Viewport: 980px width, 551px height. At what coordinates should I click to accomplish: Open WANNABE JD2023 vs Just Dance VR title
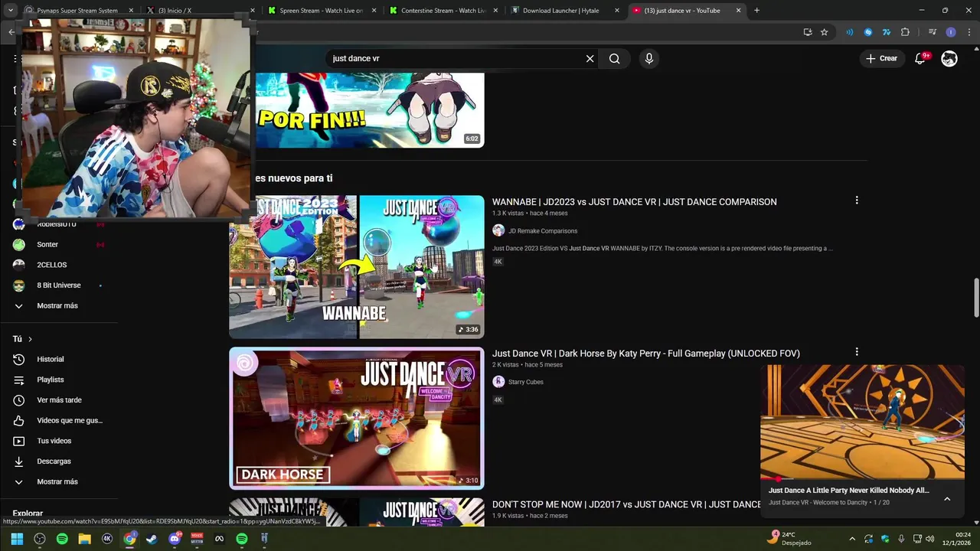pos(634,202)
